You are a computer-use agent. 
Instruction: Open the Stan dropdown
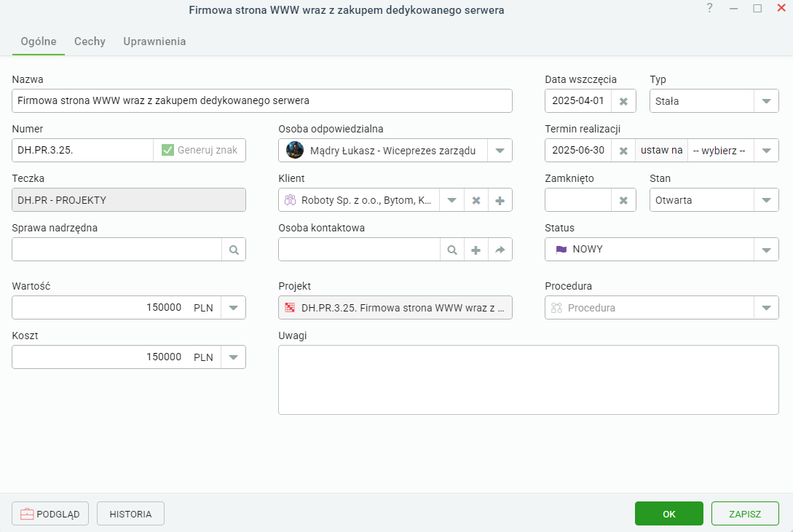[766, 200]
